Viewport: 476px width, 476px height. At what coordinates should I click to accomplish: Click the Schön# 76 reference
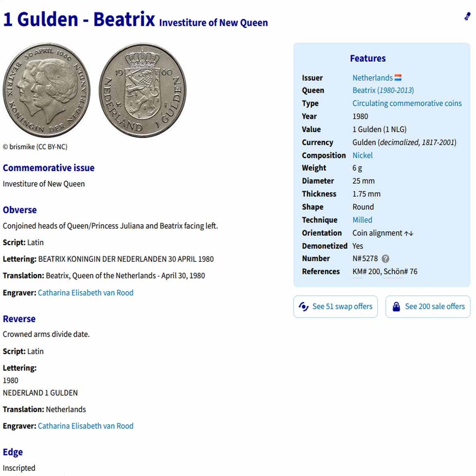coord(401,272)
